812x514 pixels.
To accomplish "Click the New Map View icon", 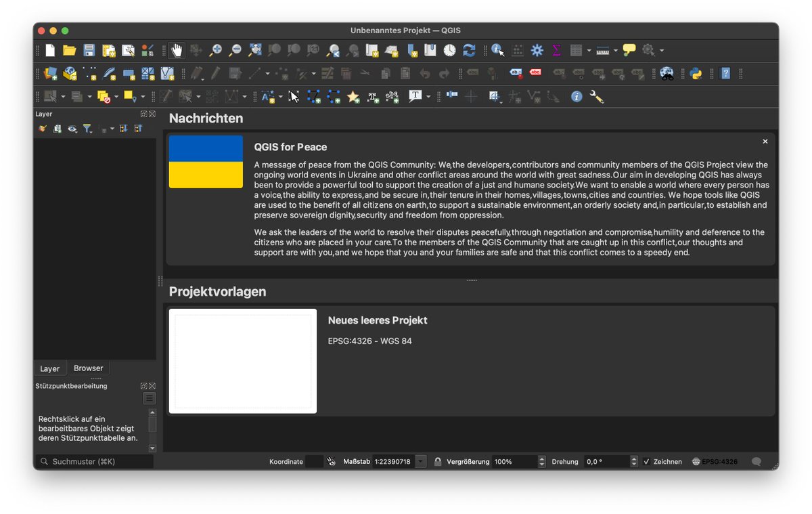I will (372, 50).
